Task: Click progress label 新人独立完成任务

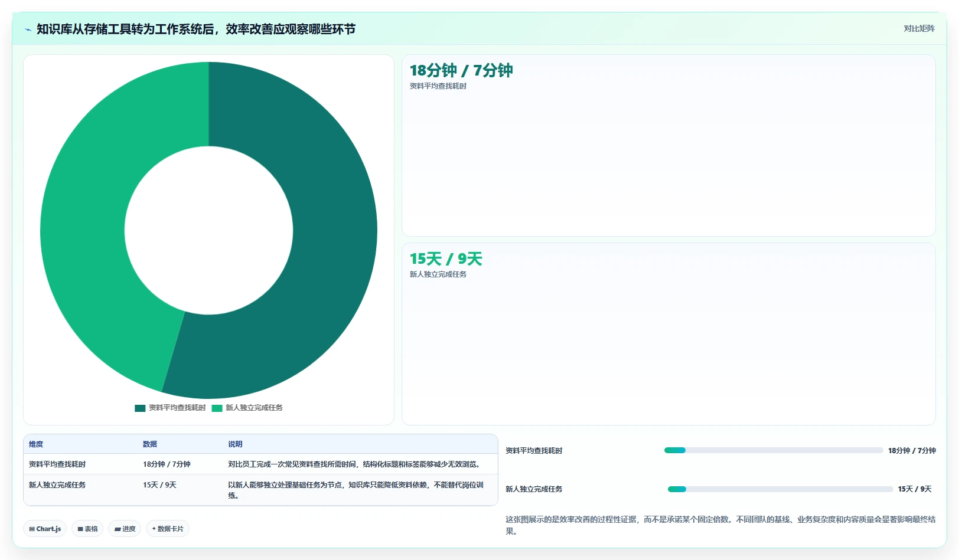Action: 534,489
